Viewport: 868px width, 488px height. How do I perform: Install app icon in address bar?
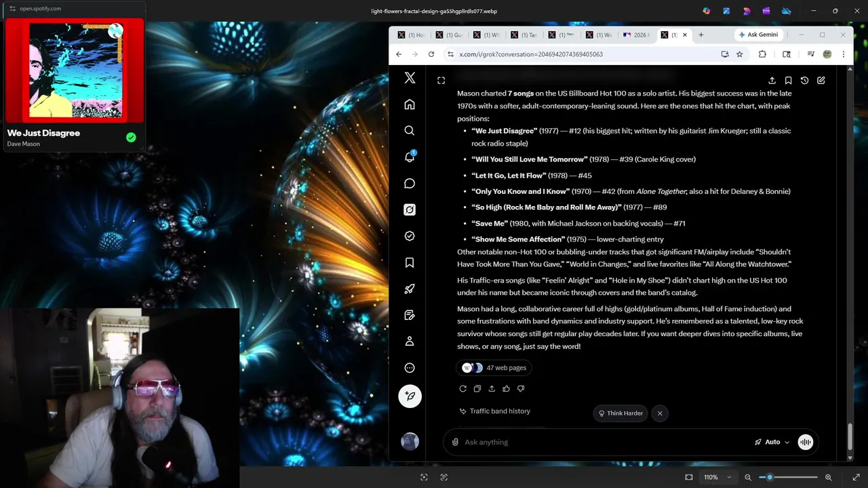(x=725, y=54)
